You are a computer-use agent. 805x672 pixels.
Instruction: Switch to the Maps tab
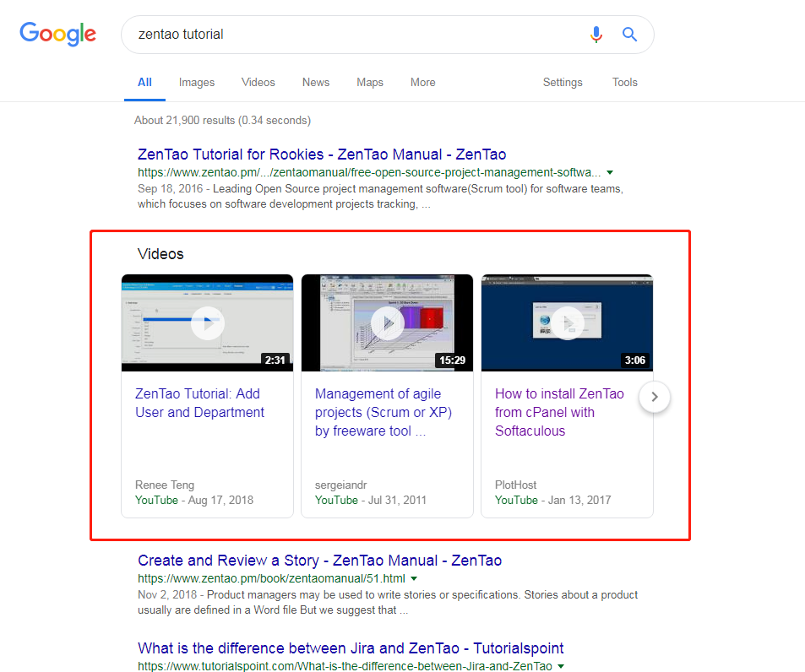(x=370, y=82)
